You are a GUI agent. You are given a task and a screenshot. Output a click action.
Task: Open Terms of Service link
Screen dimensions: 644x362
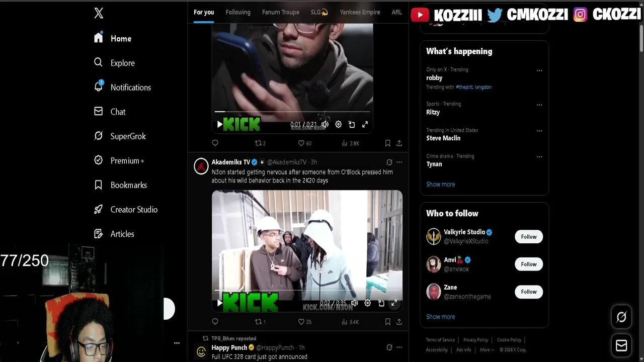point(440,340)
